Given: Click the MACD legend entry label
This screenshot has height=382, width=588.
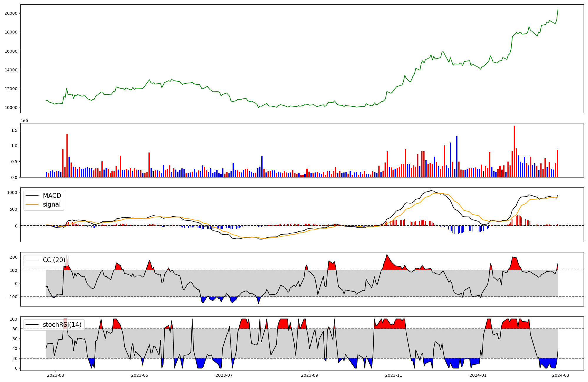Looking at the screenshot, I should click(52, 196).
